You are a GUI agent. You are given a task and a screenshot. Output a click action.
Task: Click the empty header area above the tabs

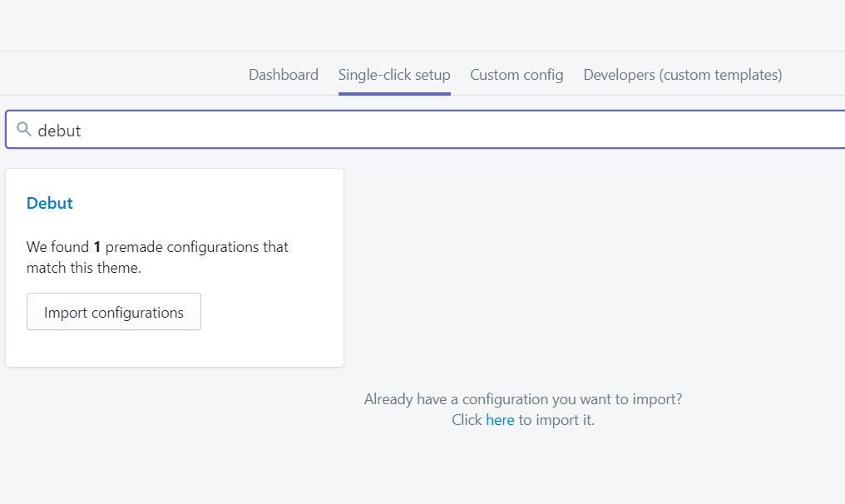416,25
